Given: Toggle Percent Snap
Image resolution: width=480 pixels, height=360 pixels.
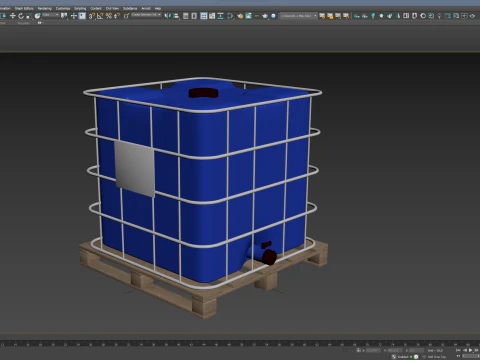Looking at the screenshot, I should (109, 16).
